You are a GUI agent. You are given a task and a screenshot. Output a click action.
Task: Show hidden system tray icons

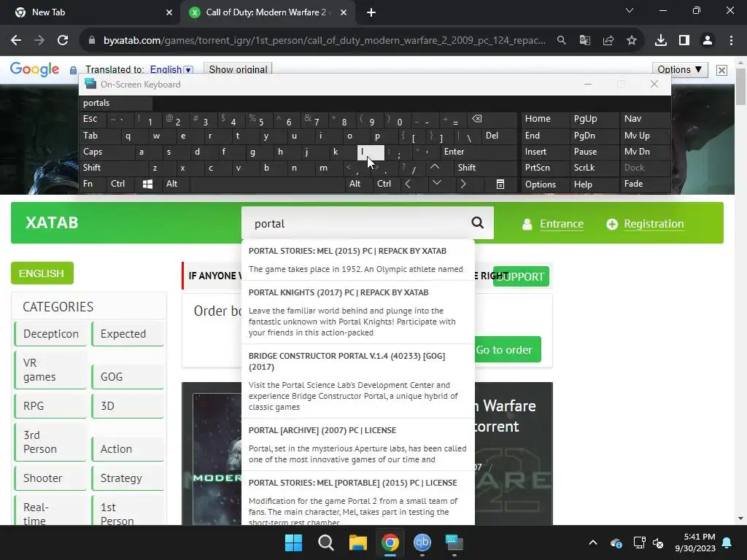[592, 542]
